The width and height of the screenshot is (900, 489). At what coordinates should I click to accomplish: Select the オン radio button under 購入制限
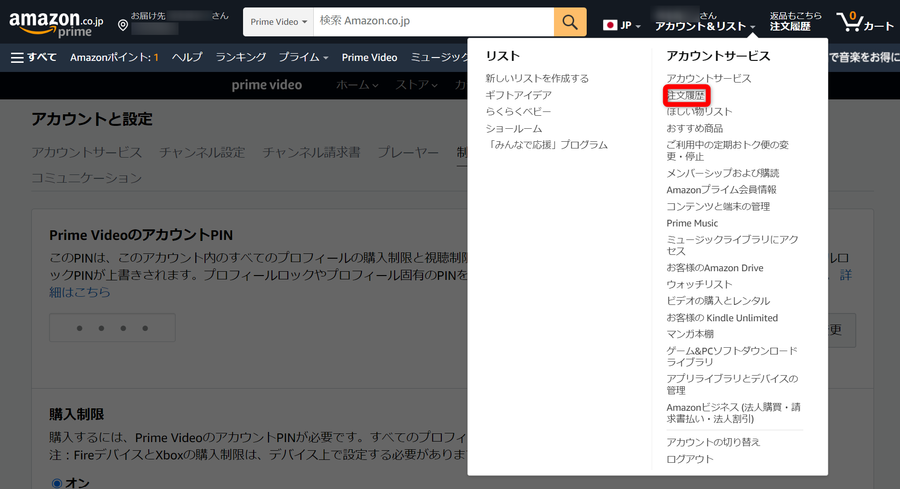(57, 483)
